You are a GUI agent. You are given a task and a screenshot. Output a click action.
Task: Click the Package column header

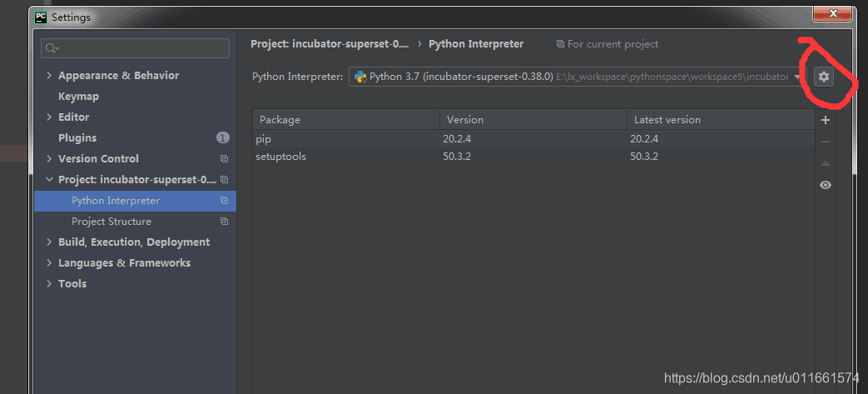(346, 120)
